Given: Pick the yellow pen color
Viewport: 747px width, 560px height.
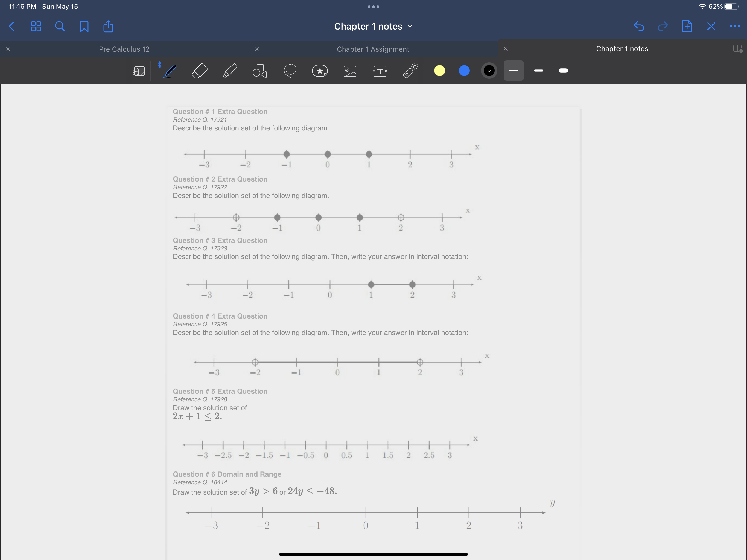Looking at the screenshot, I should [x=439, y=71].
